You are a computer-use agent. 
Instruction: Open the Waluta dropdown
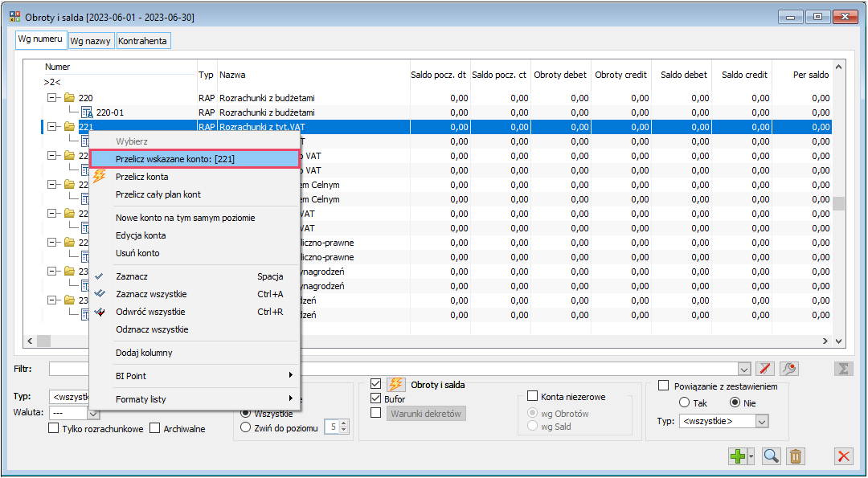[93, 413]
